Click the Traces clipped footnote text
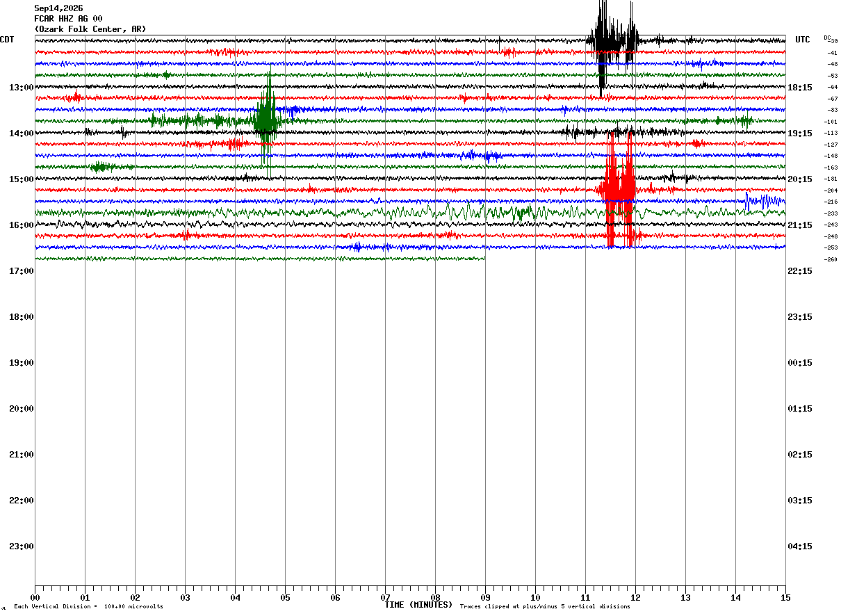 click(545, 607)
